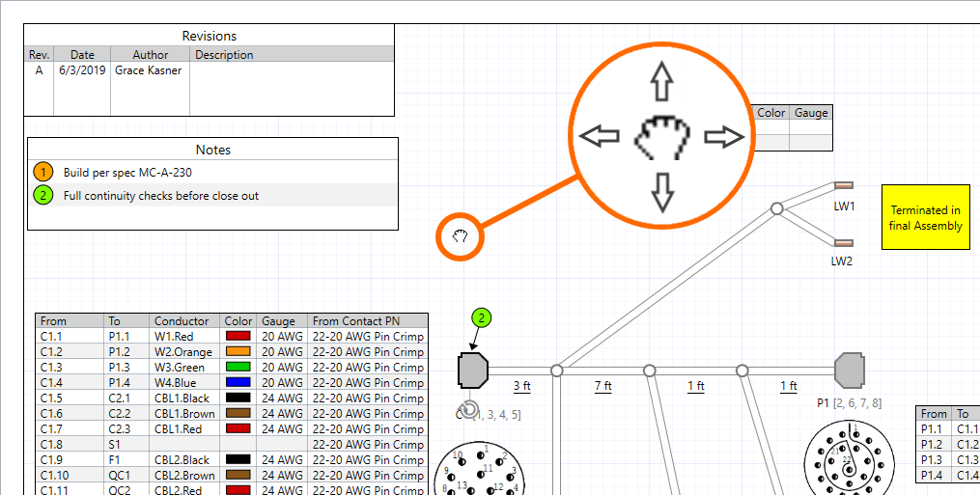Select the 7 ft segment length label
The image size is (980, 495).
(x=603, y=386)
